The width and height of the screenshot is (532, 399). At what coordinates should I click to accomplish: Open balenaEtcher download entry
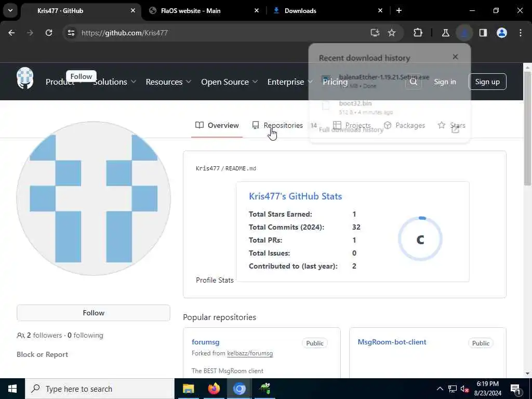[390, 81]
